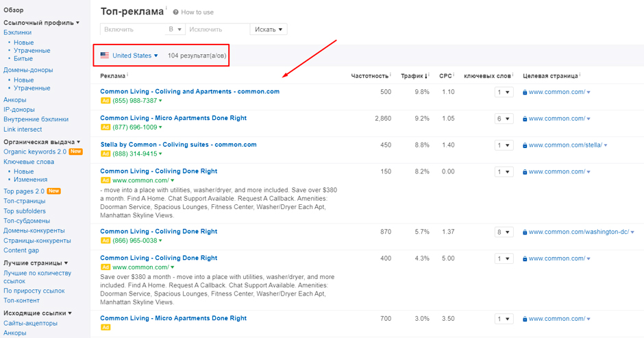Expand target page menu for www.common.com/washington-dc/

[632, 232]
